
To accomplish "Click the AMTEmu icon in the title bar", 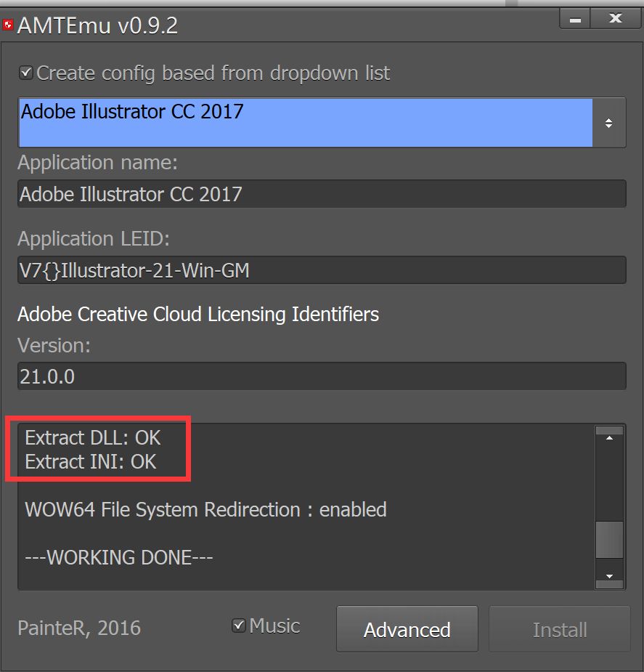I will 8,26.
